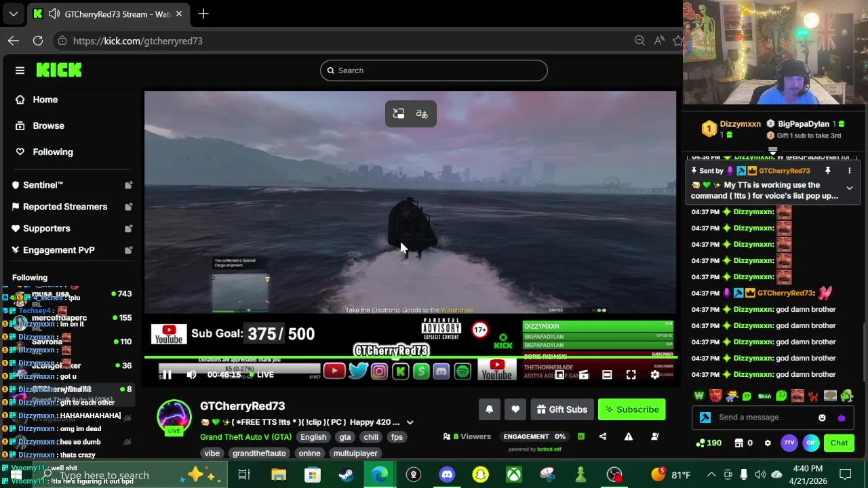Expand pinned chat message chevron
868x488 pixels.
(x=849, y=188)
